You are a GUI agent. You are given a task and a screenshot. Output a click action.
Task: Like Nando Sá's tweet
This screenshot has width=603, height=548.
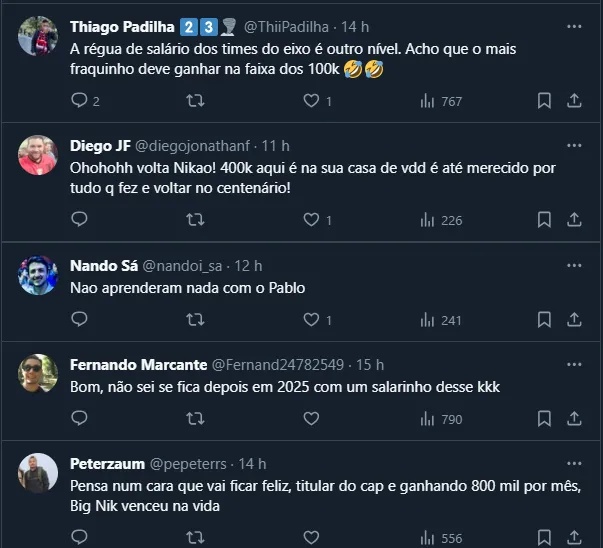click(x=312, y=320)
